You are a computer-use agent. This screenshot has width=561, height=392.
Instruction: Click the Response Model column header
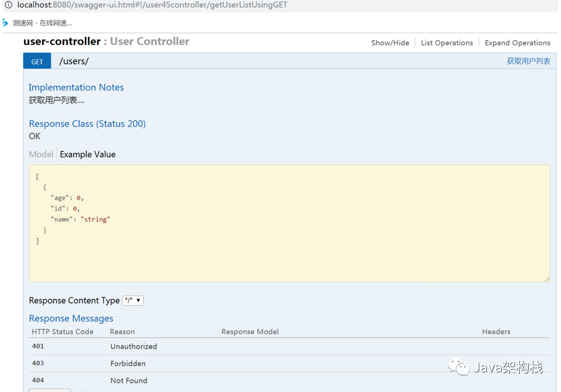click(x=250, y=331)
